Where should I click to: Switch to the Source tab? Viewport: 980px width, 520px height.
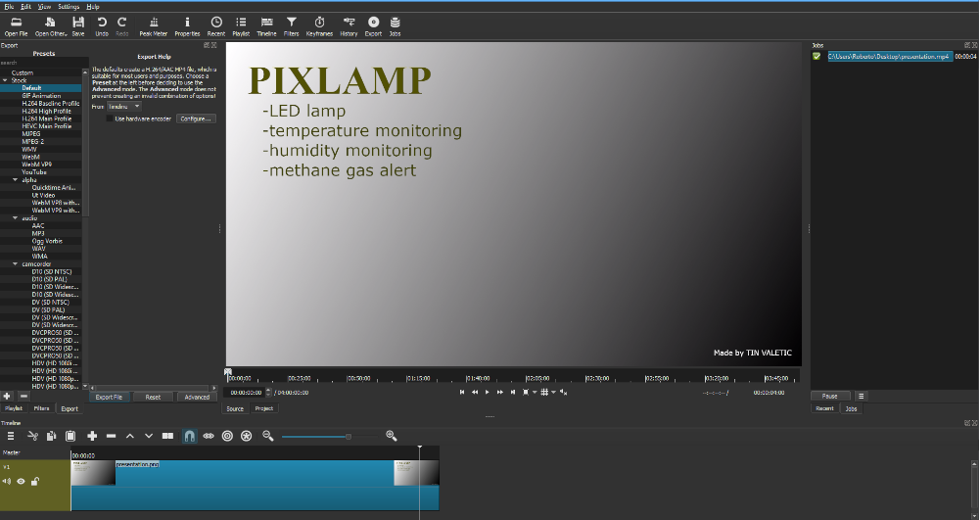[235, 408]
